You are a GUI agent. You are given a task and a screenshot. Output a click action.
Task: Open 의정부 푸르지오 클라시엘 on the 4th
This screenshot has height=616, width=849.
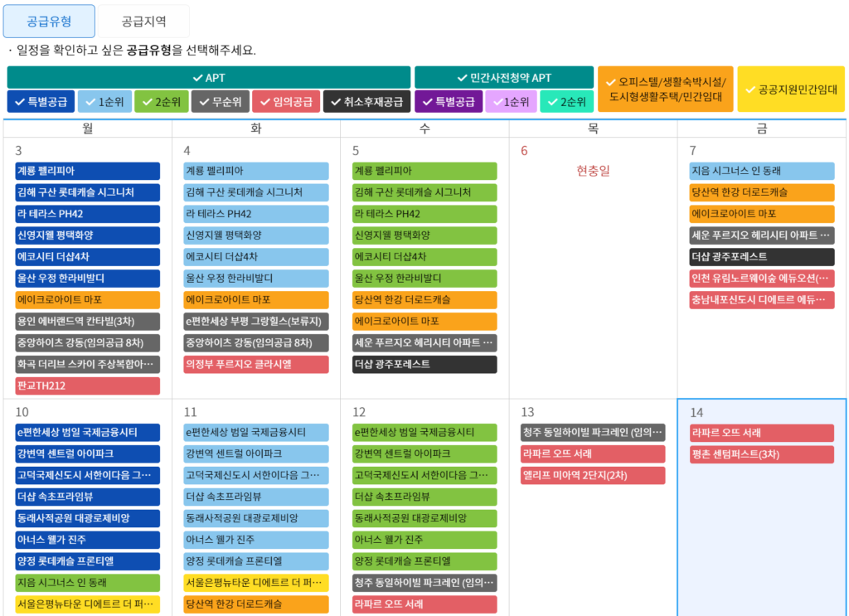256,364
